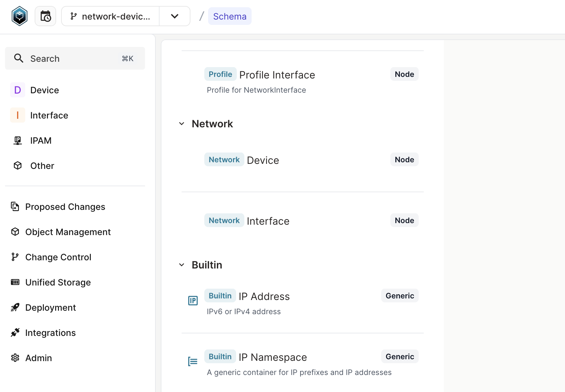The width and height of the screenshot is (565, 392).
Task: Click the IP Namespace builtin icon
Action: [193, 361]
